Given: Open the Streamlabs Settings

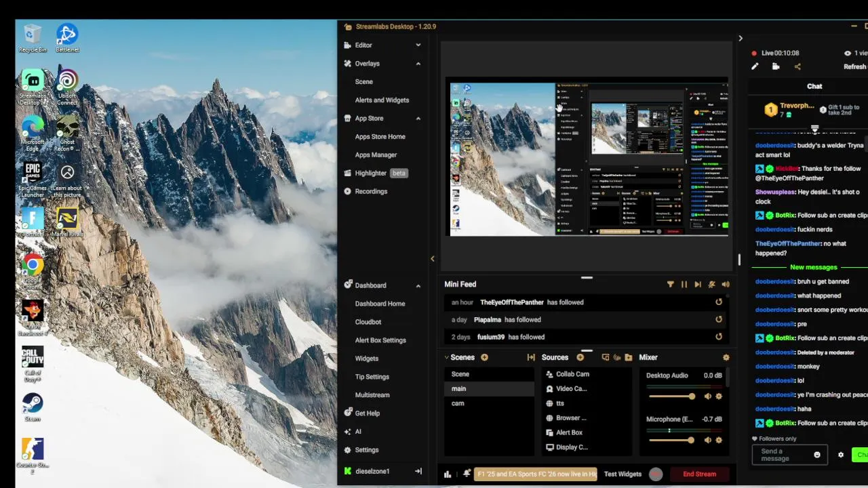Looking at the screenshot, I should [x=361, y=450].
